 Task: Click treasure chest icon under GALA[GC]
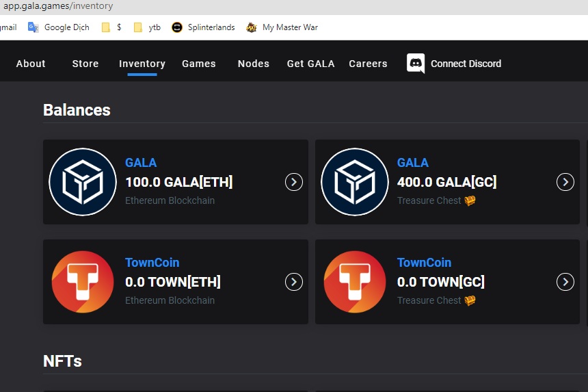tap(470, 200)
